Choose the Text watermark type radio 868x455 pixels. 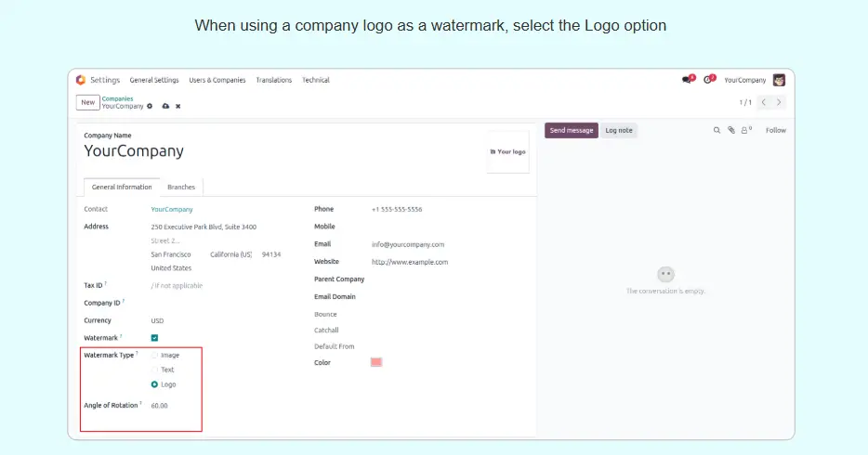pos(154,370)
